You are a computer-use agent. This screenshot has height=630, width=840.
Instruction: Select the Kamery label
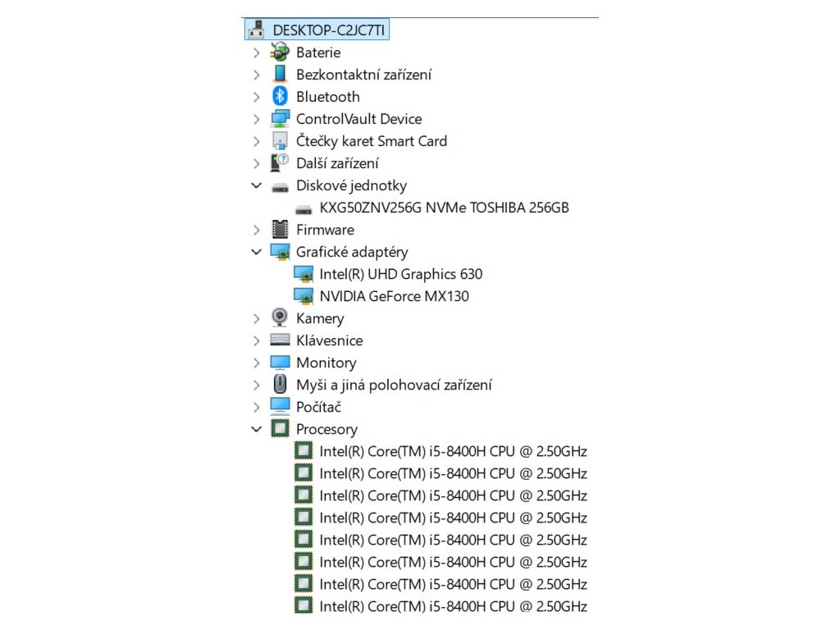coord(320,319)
